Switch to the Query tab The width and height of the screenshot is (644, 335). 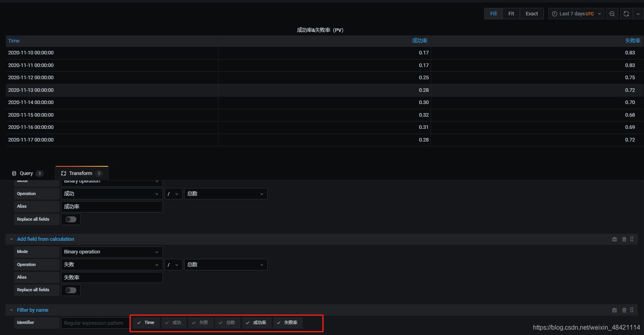27,173
